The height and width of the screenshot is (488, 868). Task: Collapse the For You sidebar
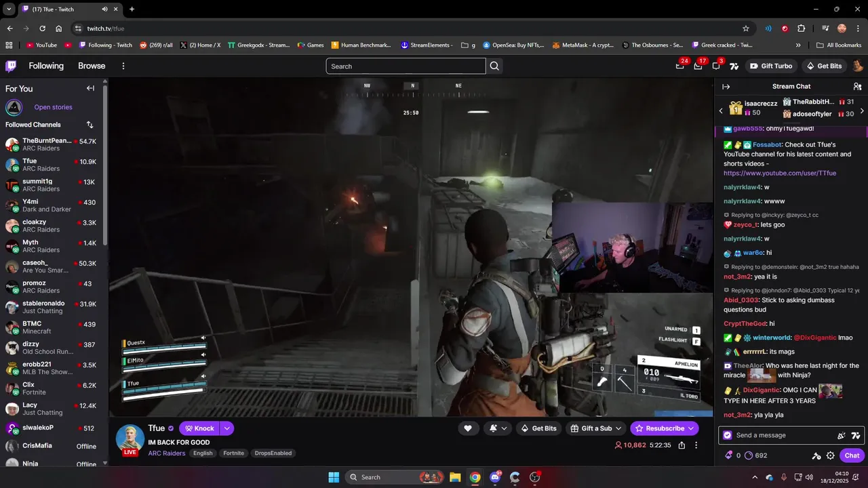pyautogui.click(x=90, y=88)
